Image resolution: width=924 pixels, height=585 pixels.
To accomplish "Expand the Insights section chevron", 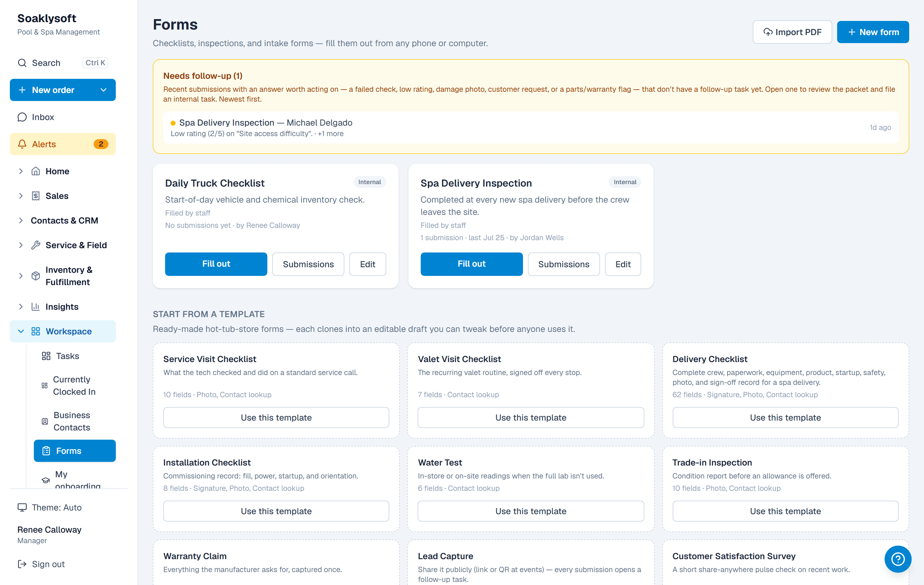I will [x=21, y=306].
